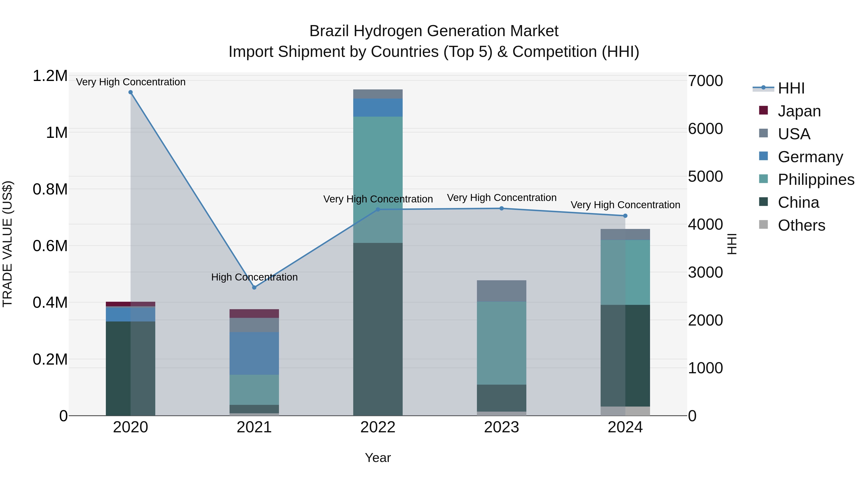Click the 'Year' x-axis title
The height and width of the screenshot is (488, 868).
pos(378,458)
